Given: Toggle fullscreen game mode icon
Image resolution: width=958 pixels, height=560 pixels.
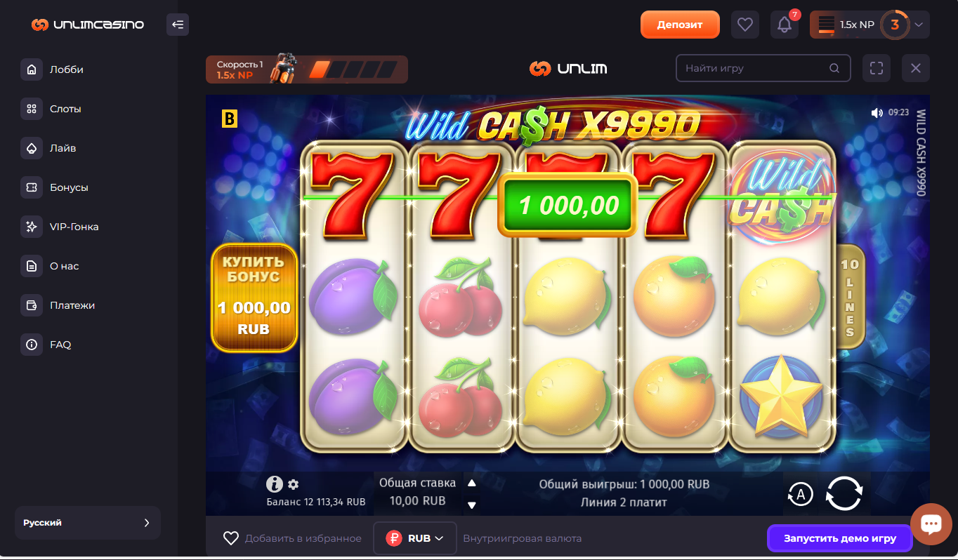Looking at the screenshot, I should [x=876, y=68].
